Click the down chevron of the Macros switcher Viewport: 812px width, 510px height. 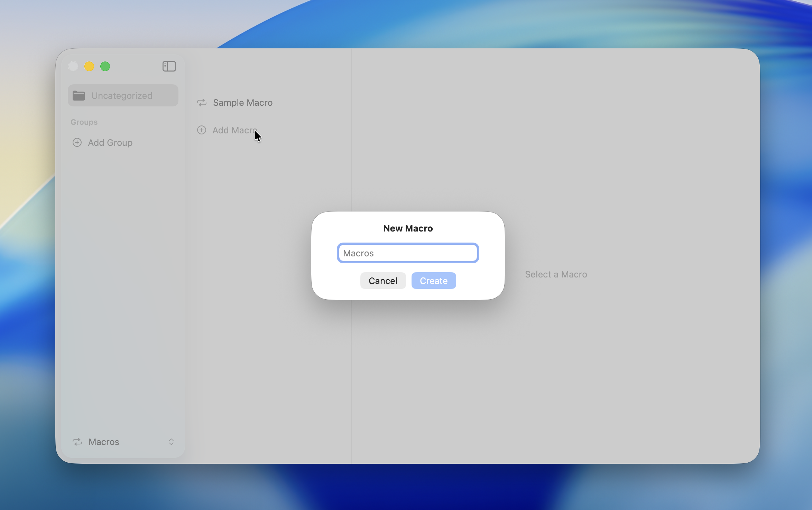171,444
